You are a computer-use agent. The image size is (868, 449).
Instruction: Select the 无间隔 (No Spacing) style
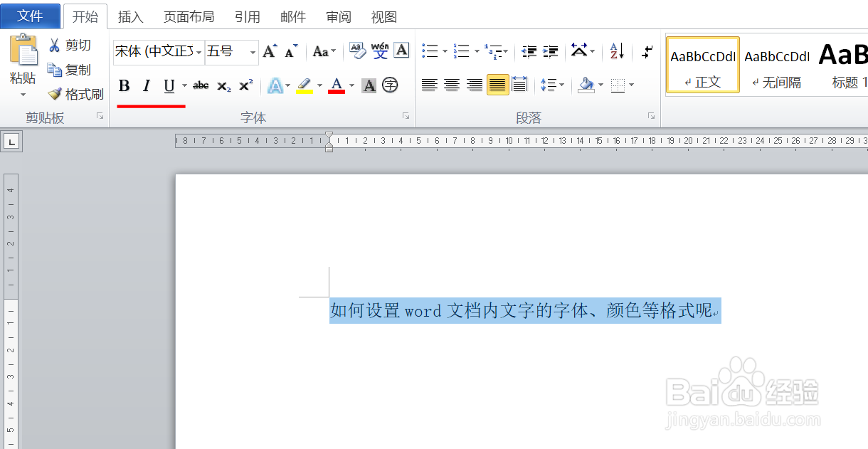click(x=777, y=65)
